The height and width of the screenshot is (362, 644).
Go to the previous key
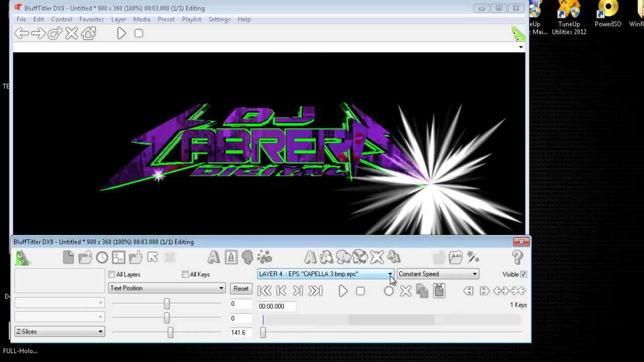[281, 291]
